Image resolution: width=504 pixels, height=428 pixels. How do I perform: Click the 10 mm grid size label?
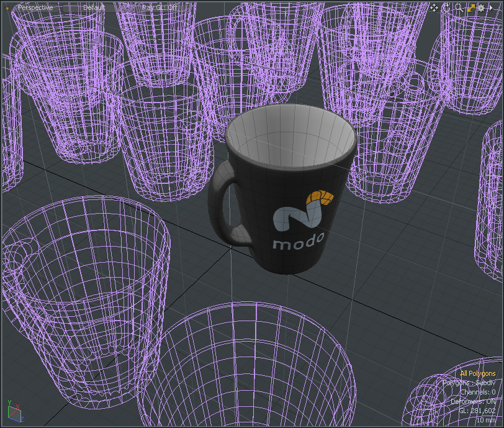click(485, 420)
